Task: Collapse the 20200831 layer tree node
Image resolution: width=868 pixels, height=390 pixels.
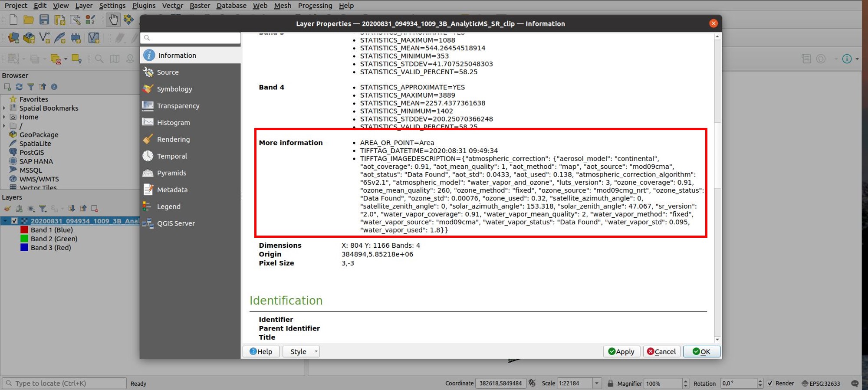Action: pos(5,221)
